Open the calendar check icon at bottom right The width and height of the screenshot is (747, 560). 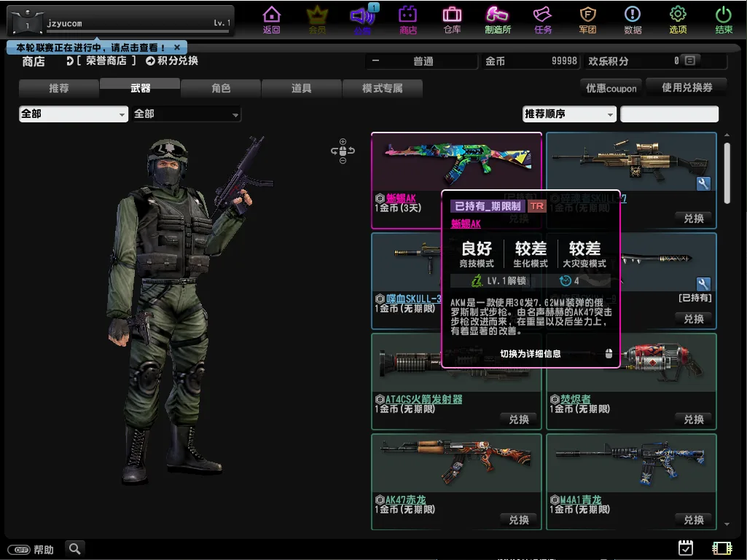[x=685, y=548]
